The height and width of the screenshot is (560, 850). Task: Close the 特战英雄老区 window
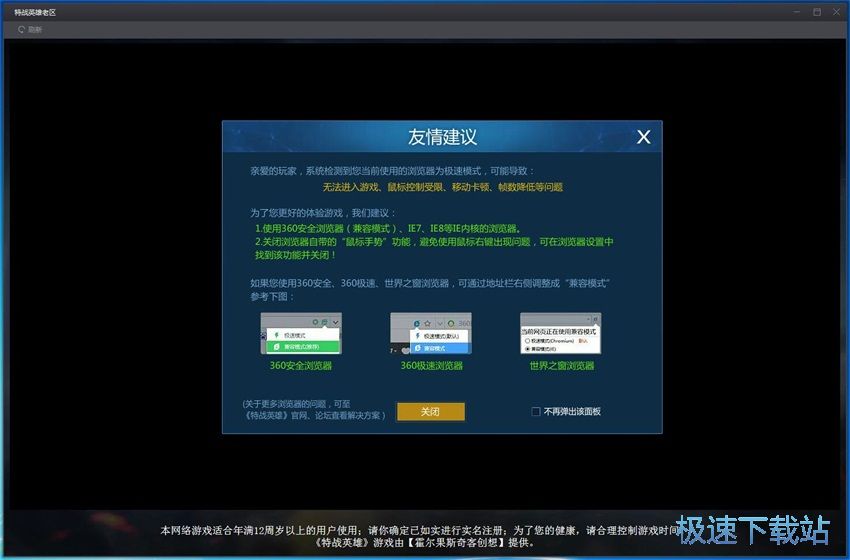click(836, 12)
